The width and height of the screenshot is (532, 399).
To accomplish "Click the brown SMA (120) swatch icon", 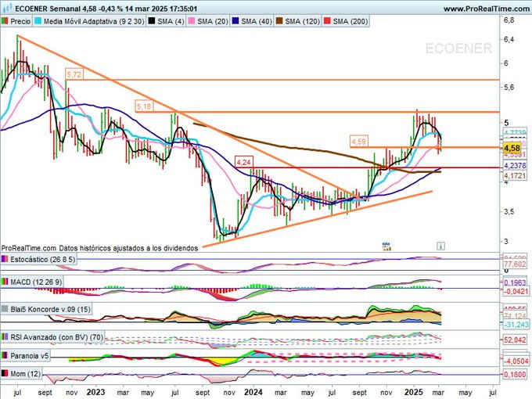I will pyautogui.click(x=279, y=21).
